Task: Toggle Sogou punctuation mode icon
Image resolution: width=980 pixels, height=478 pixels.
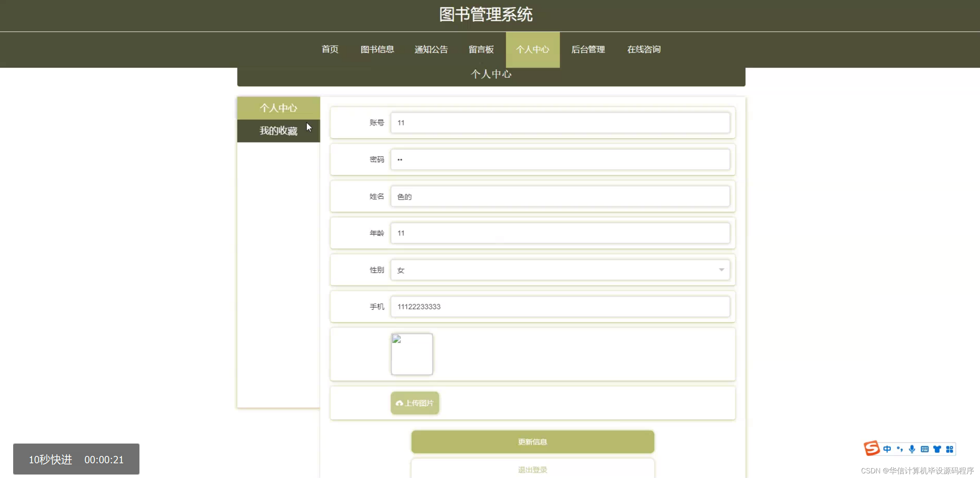Action: (x=899, y=449)
